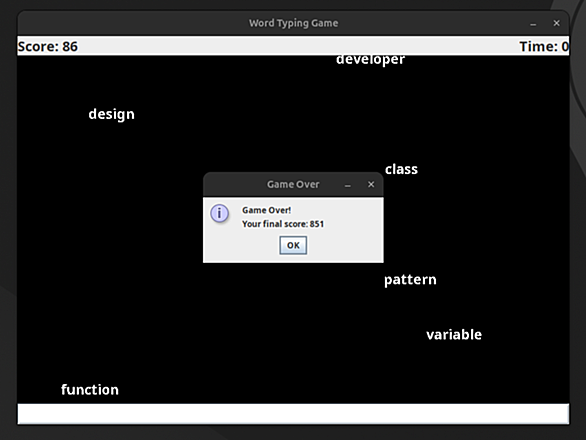586x440 pixels.
Task: Click the falling word "class"
Action: [401, 169]
